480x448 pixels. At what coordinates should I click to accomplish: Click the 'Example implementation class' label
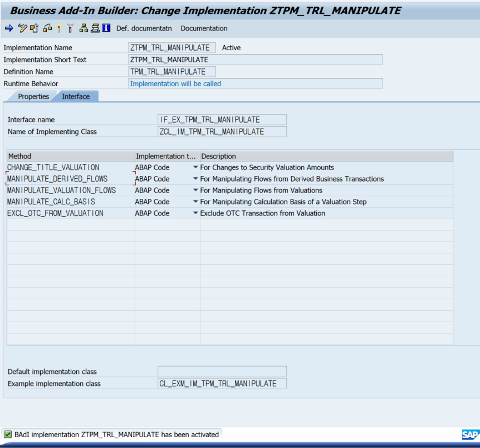[54, 384]
